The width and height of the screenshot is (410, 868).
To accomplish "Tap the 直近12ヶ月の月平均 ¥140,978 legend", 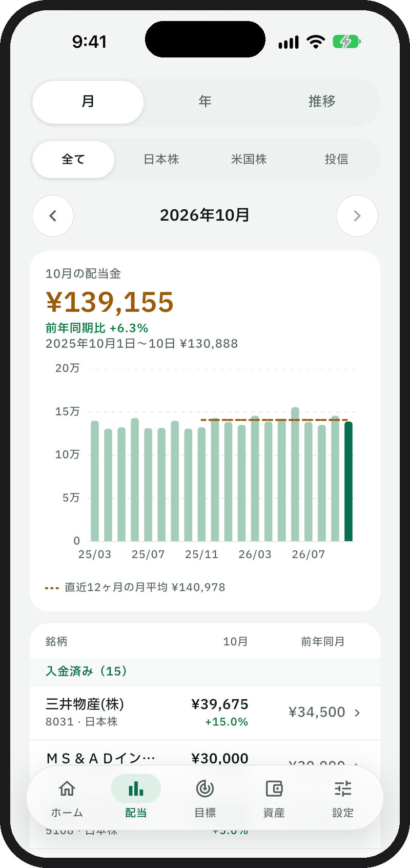I will pos(135,587).
